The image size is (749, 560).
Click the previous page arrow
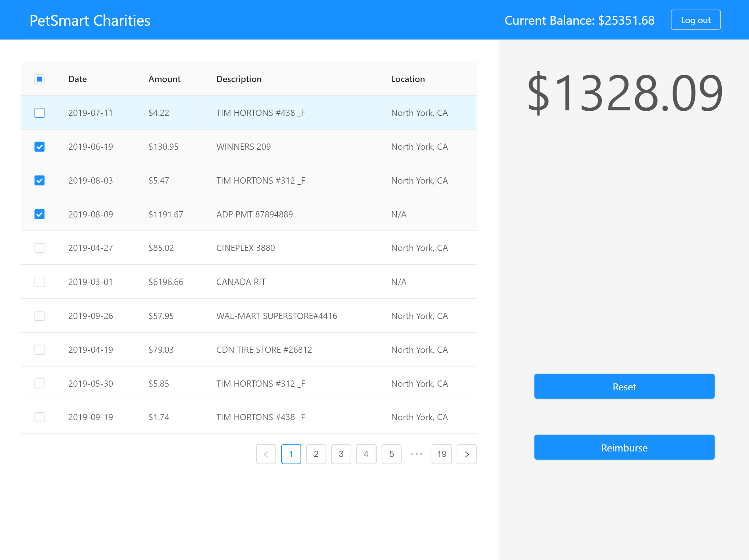(266, 454)
